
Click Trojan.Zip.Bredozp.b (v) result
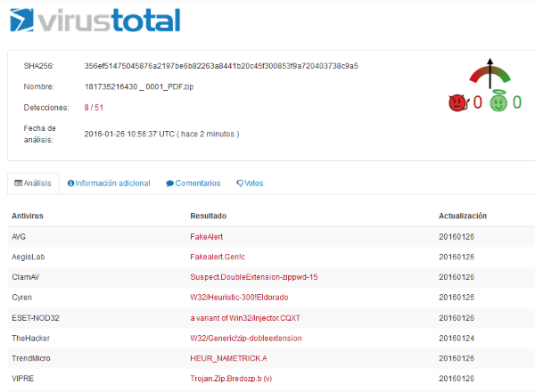pyautogui.click(x=231, y=379)
